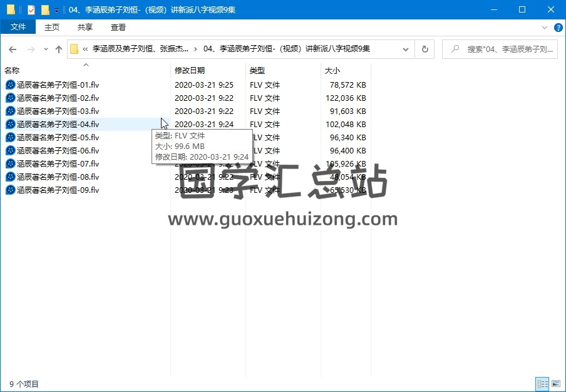Click size 102,048 KB of file 04

pos(346,124)
